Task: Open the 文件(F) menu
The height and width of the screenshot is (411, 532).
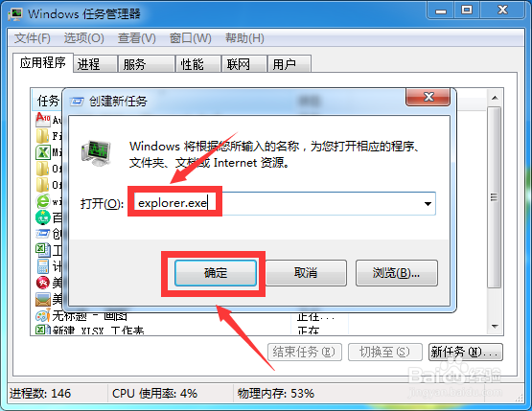Action: pos(33,38)
